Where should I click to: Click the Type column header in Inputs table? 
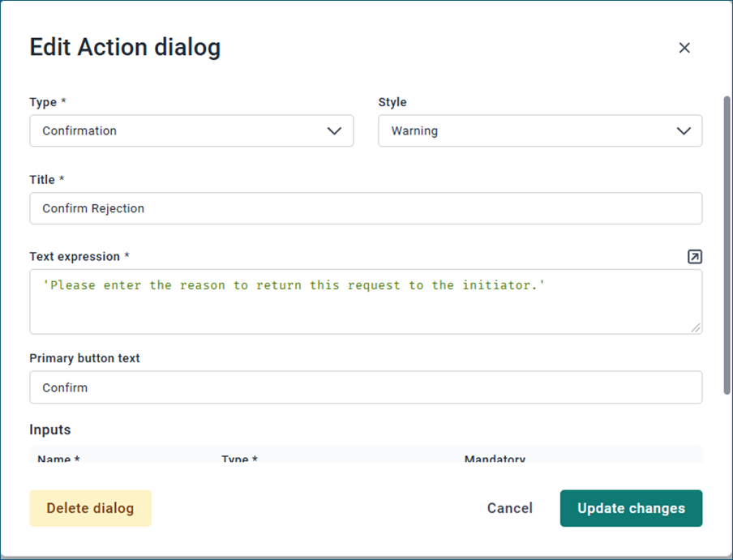pyautogui.click(x=239, y=458)
